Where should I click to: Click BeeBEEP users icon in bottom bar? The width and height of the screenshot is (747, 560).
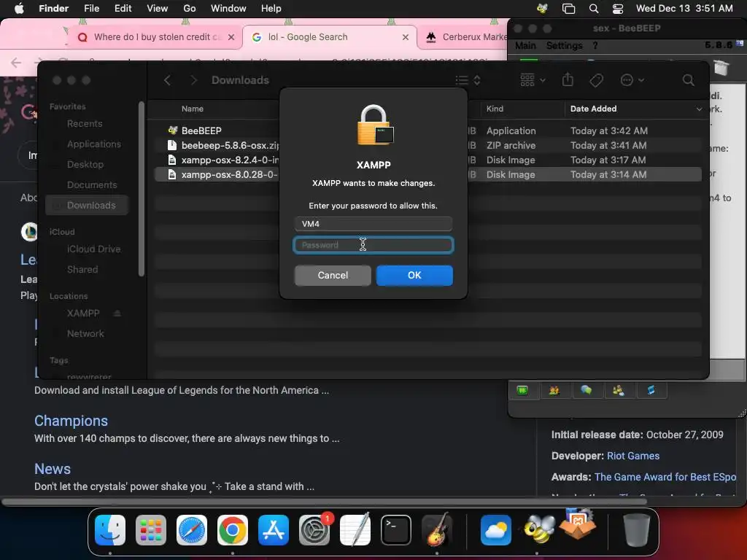(554, 391)
